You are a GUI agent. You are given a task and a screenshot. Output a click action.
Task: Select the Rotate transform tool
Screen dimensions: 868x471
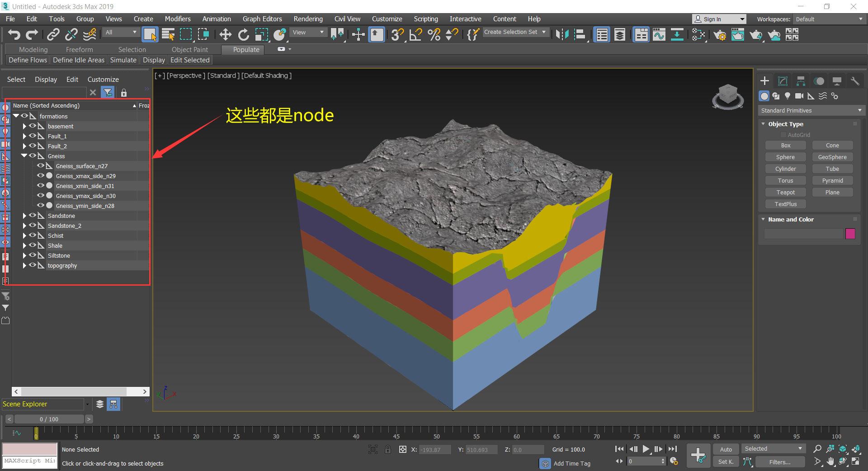click(244, 35)
